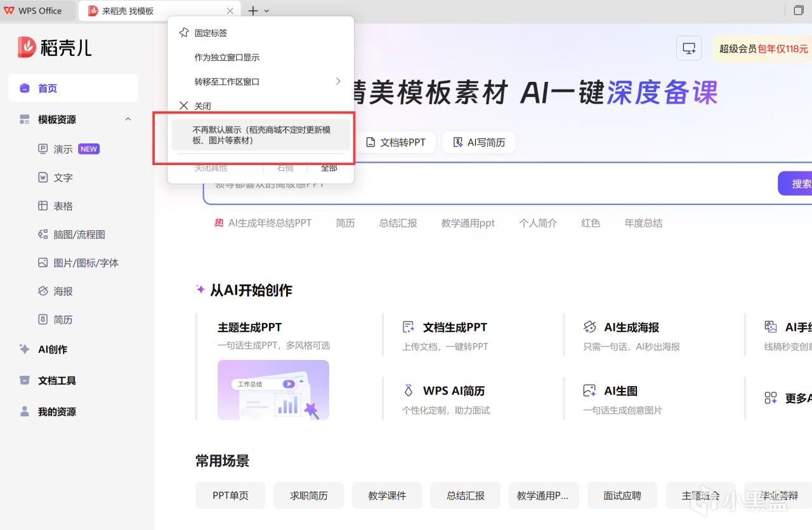This screenshot has width=812, height=530.
Task: Open the 脑图/流程图 category
Action: (71, 235)
